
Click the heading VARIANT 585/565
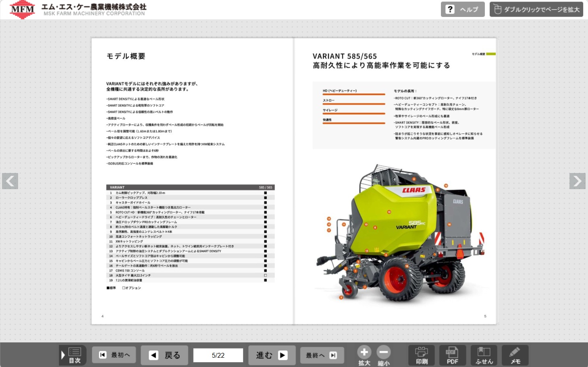click(x=345, y=56)
